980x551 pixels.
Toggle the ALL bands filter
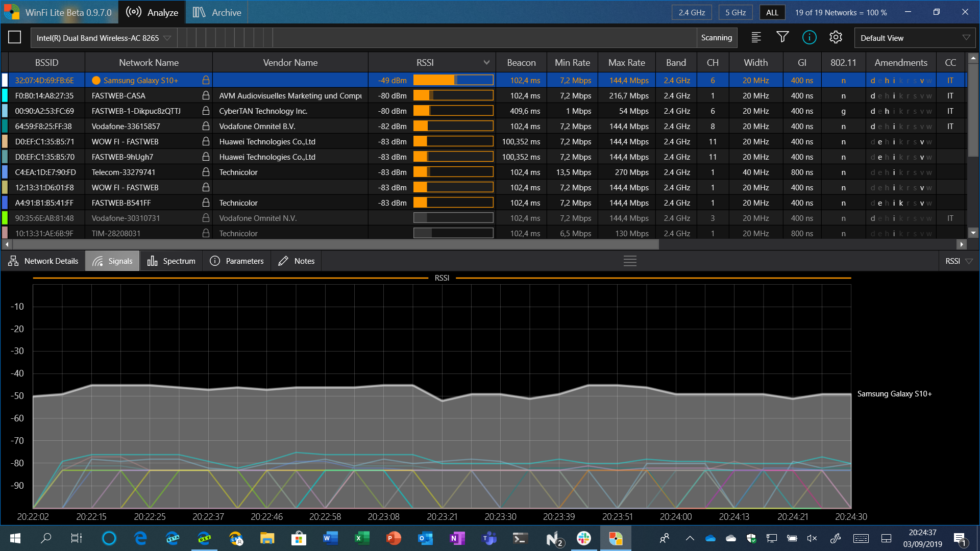(x=772, y=12)
